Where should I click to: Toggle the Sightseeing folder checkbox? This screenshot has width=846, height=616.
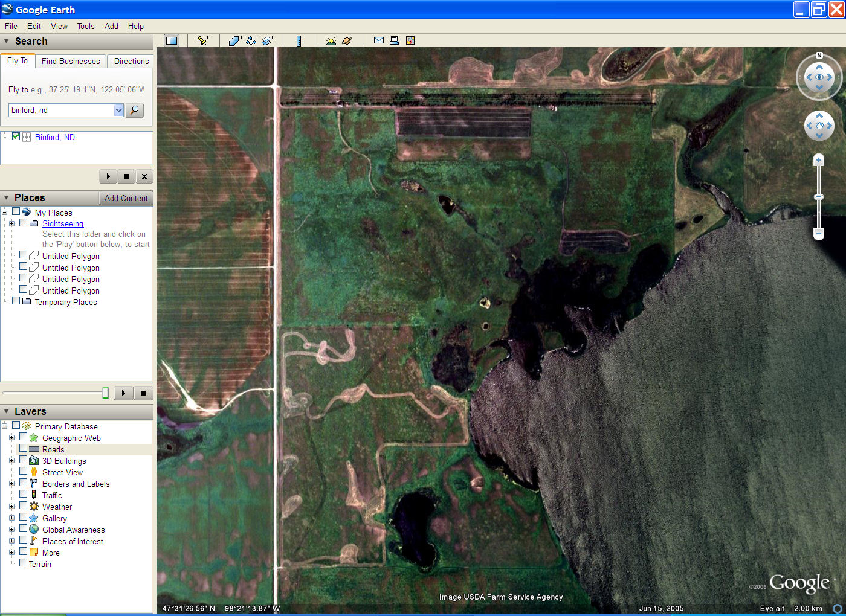(x=24, y=223)
